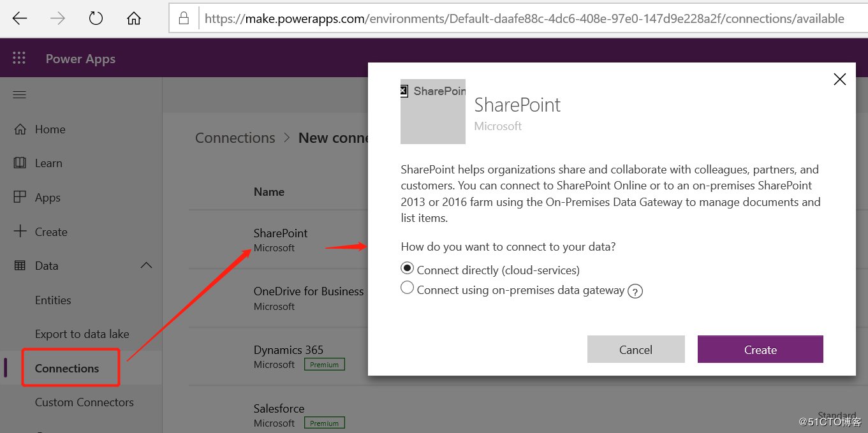Click the Power Apps header title
The height and width of the screenshot is (433, 868).
(80, 59)
